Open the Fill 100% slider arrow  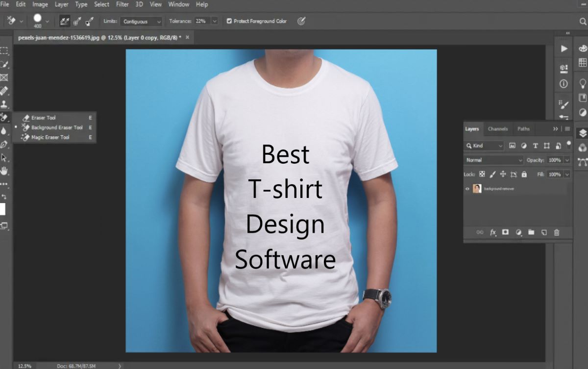(567, 174)
